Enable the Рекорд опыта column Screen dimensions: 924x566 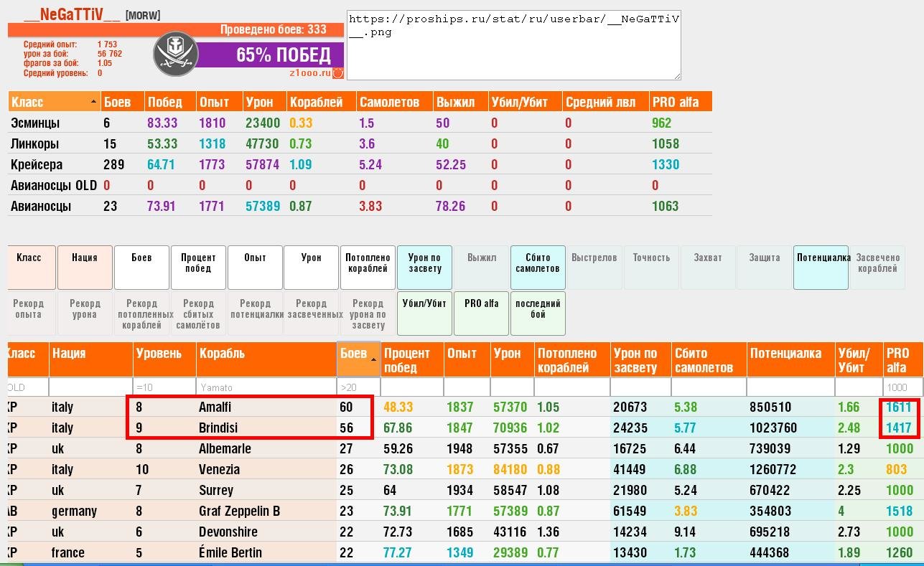pyautogui.click(x=28, y=313)
